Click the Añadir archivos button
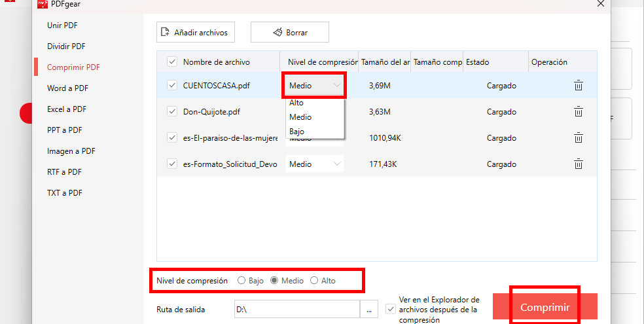644x324 pixels. (196, 32)
